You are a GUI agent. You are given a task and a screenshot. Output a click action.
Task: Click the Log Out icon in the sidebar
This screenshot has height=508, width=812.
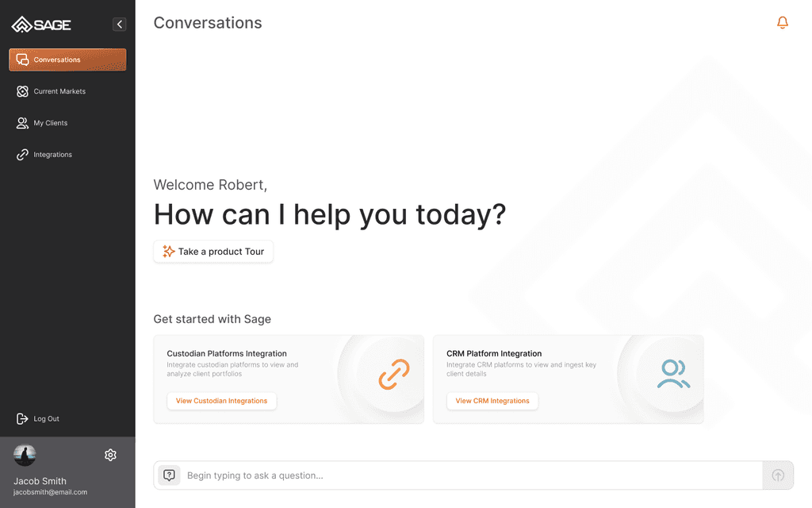22,418
